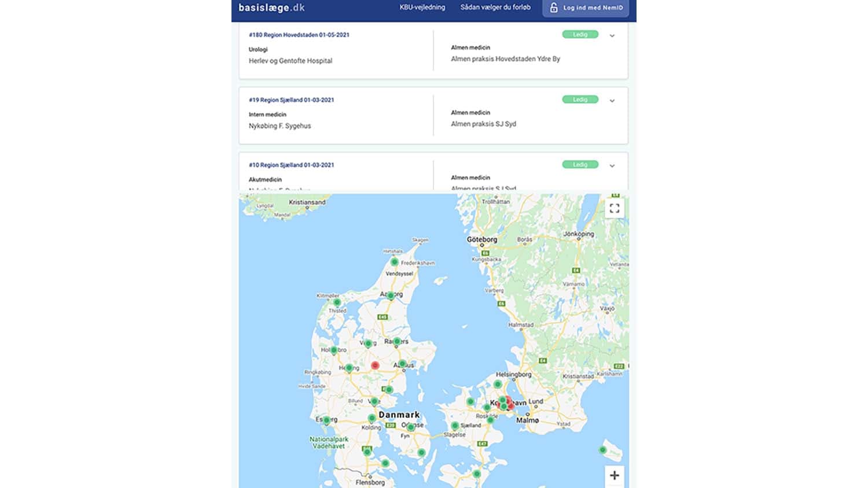Click green marker on Bornholm island
The height and width of the screenshot is (488, 868).
pyautogui.click(x=603, y=450)
